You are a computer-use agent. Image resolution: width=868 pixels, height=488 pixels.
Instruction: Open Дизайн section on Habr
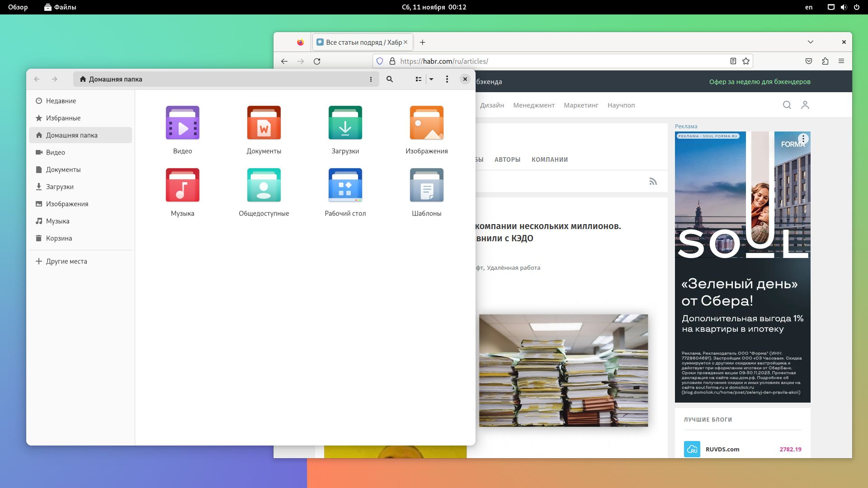tap(492, 105)
